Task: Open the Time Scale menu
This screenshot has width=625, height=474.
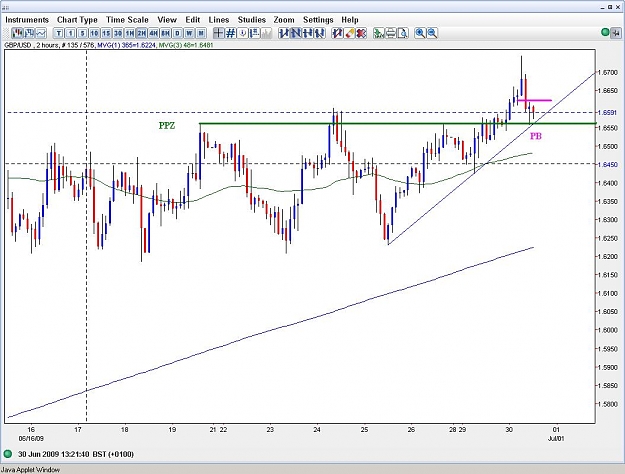Action: (127, 20)
